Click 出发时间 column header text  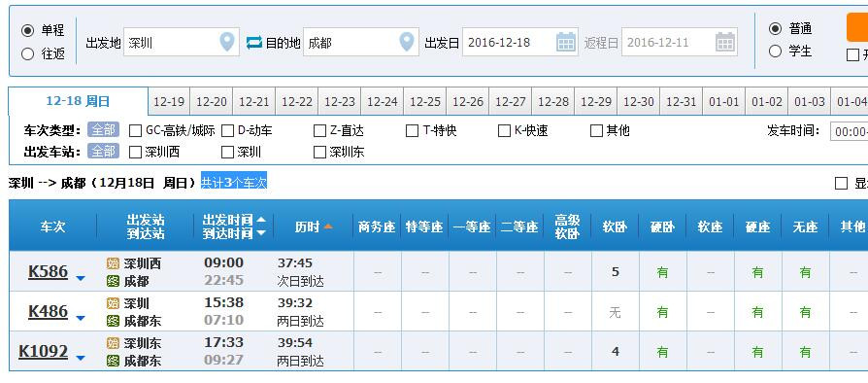click(x=227, y=220)
